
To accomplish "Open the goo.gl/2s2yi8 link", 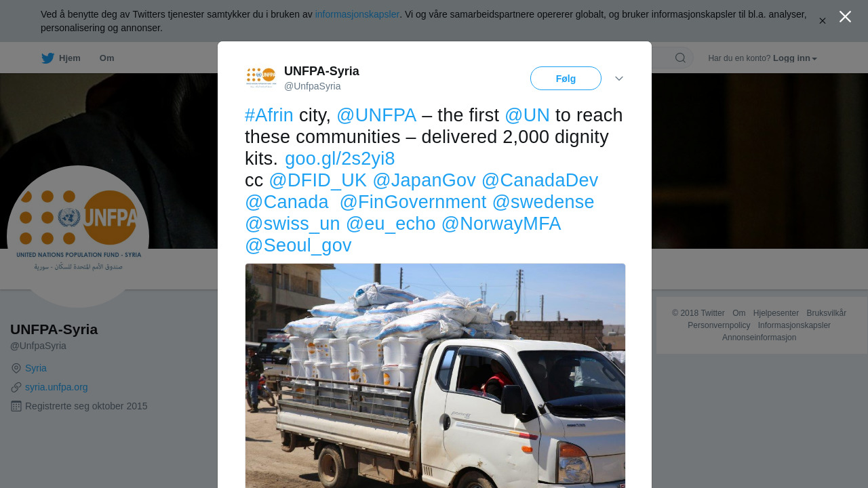I will click(x=340, y=159).
